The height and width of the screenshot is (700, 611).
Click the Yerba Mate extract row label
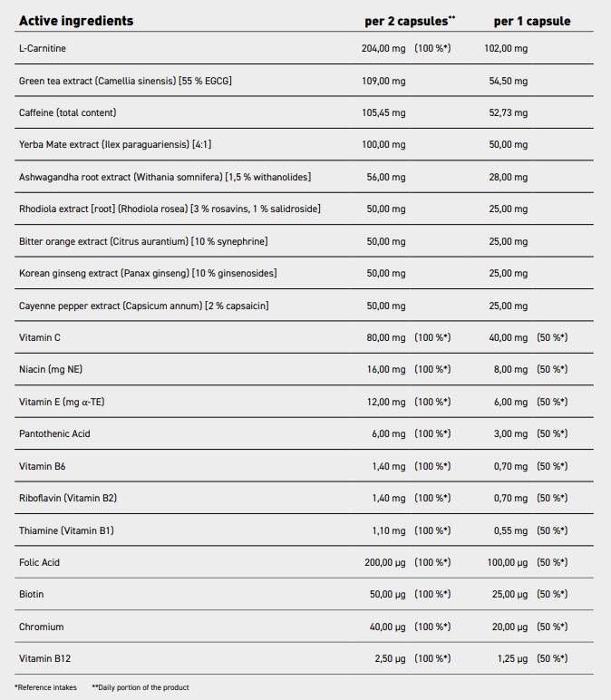click(x=115, y=144)
